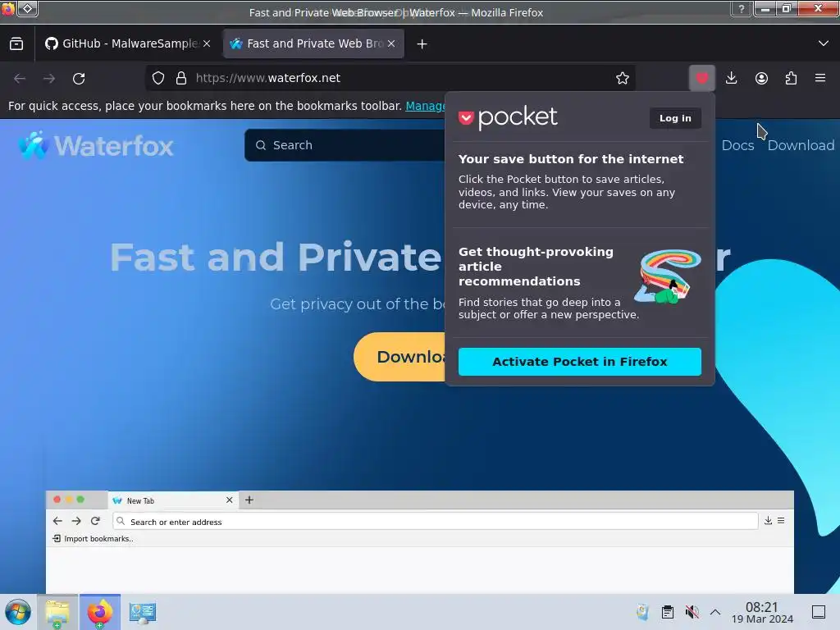This screenshot has width=840, height=630.
Task: Click the 'Your save button for the internet' heading
Action: (571, 159)
